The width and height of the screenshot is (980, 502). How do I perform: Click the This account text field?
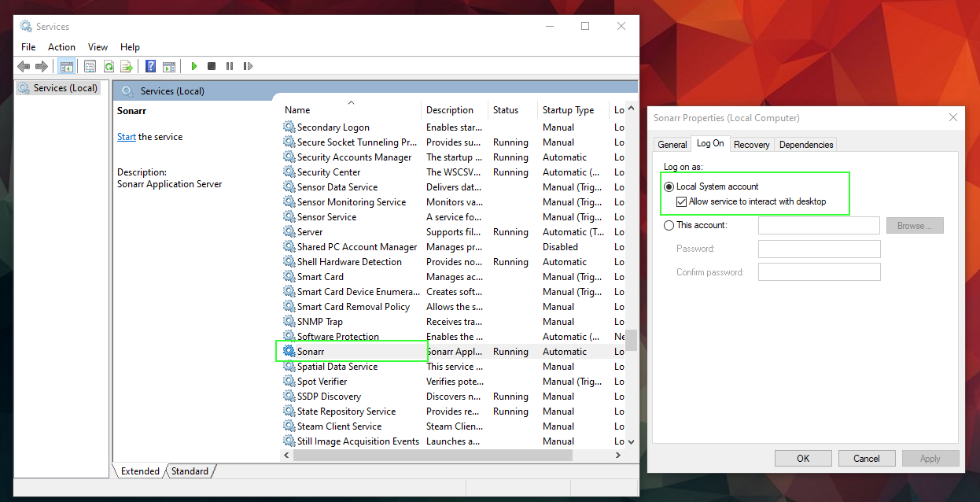coord(819,225)
